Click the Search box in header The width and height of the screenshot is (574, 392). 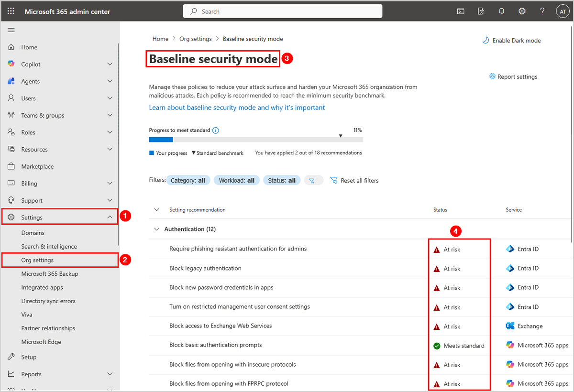(x=283, y=11)
